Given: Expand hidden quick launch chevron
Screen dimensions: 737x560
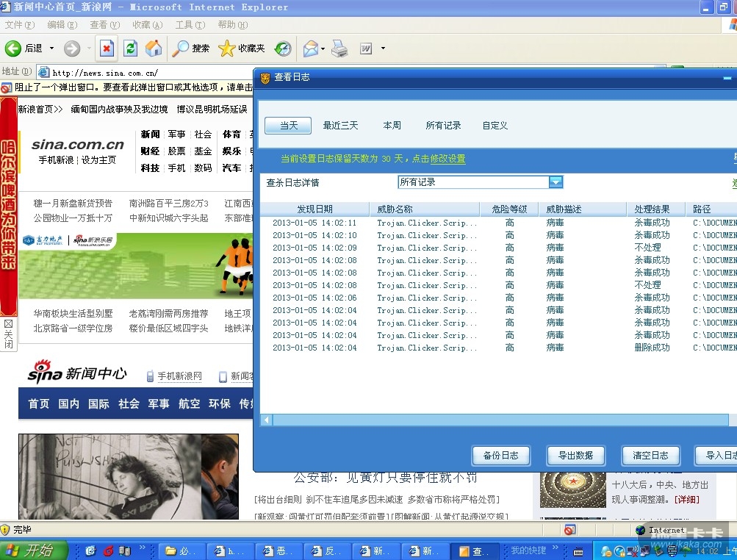Looking at the screenshot, I should (143, 548).
